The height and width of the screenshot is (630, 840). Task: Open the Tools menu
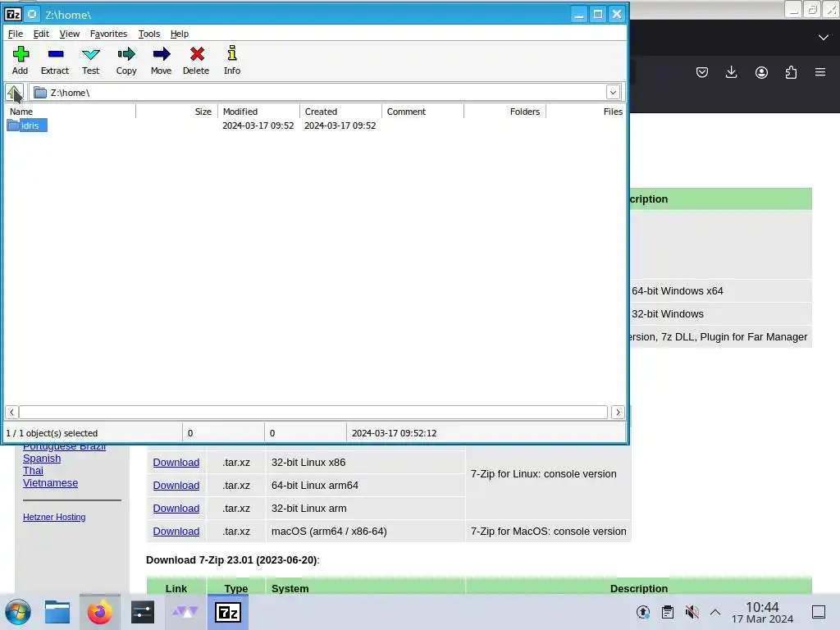(149, 34)
